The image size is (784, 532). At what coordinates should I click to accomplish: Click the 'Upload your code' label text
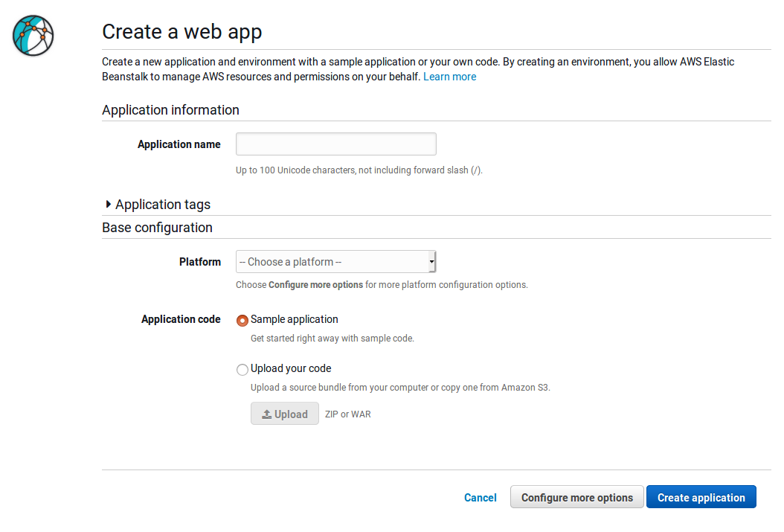pyautogui.click(x=291, y=368)
